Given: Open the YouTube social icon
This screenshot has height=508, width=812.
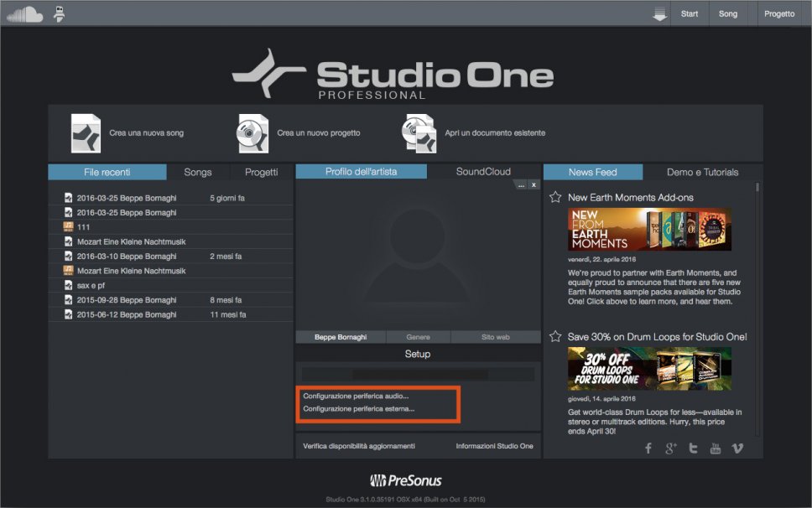Looking at the screenshot, I should [715, 448].
